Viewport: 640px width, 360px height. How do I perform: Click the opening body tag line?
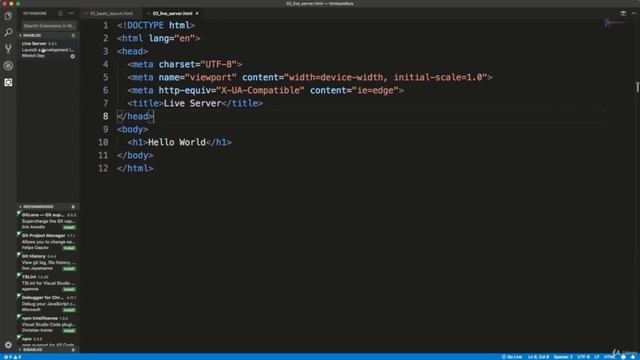pyautogui.click(x=133, y=129)
